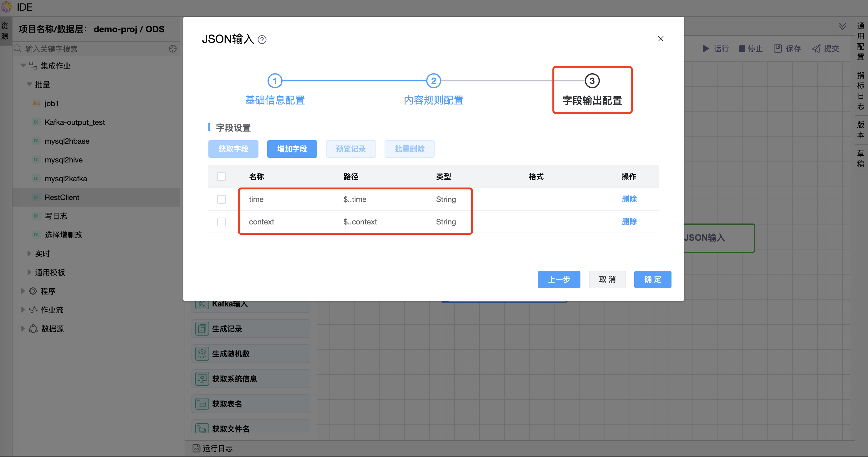Expand the 数据源 tree node
The width and height of the screenshot is (868, 457).
(x=23, y=329)
